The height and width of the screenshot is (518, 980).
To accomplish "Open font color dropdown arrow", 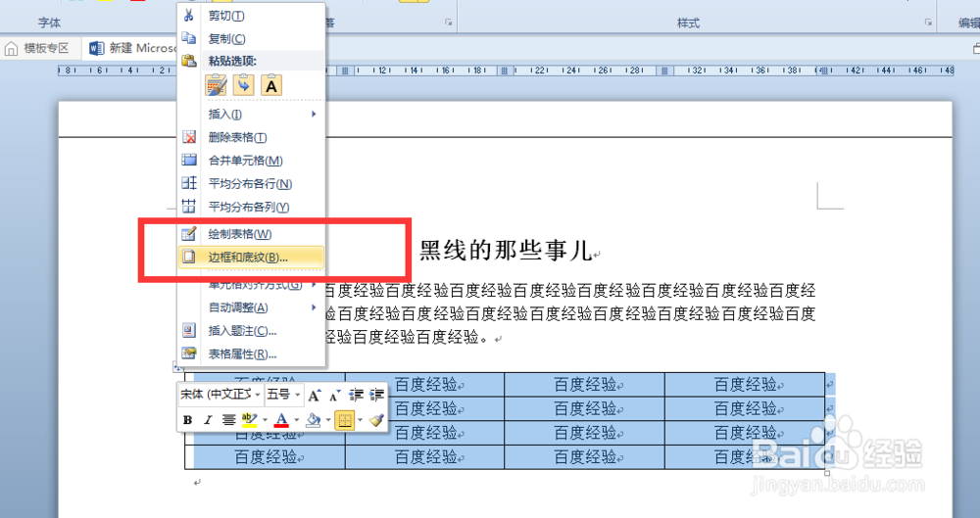I will click(x=297, y=420).
